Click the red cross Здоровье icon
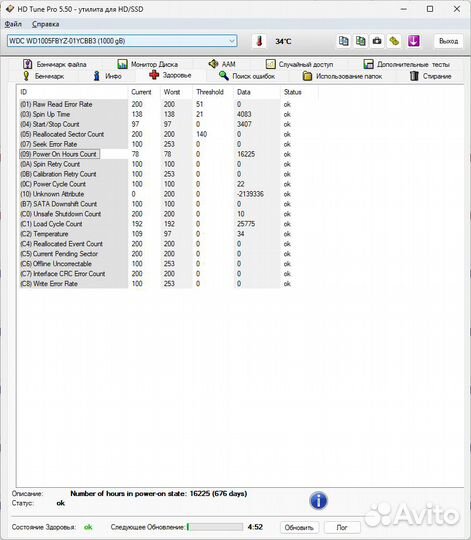Viewport: 471px width, 540px height. tap(154, 75)
